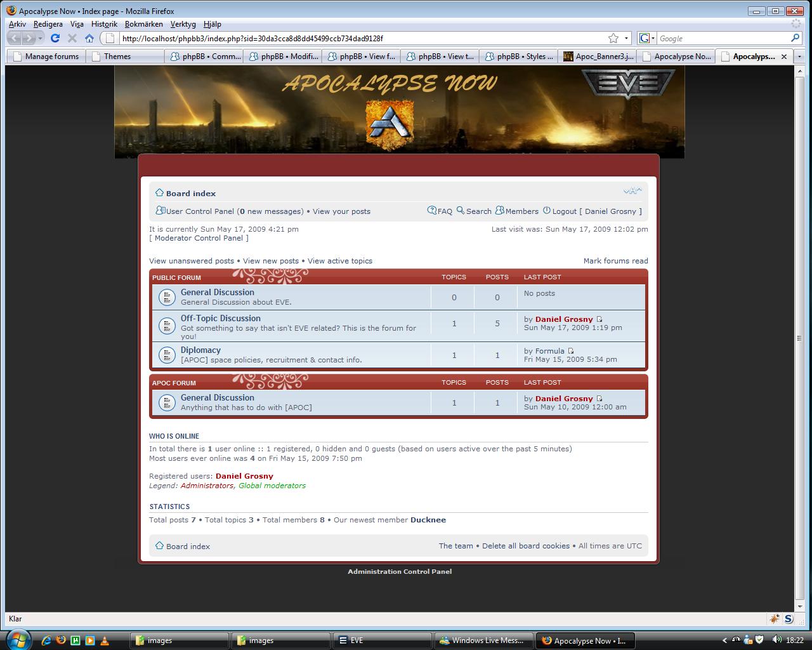Open the Windows Start menu
The image size is (812, 650).
[17, 639]
